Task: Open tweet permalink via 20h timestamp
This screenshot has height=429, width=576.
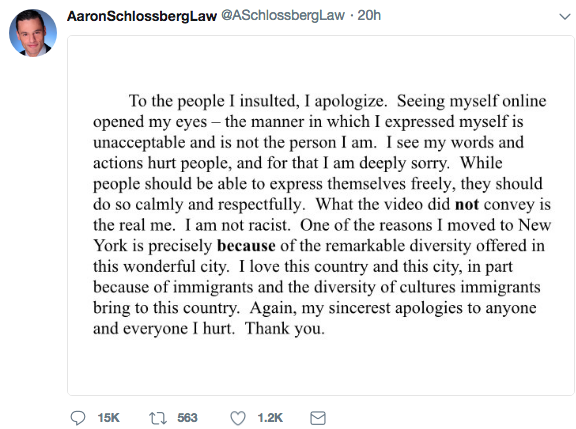Action: 369,15
